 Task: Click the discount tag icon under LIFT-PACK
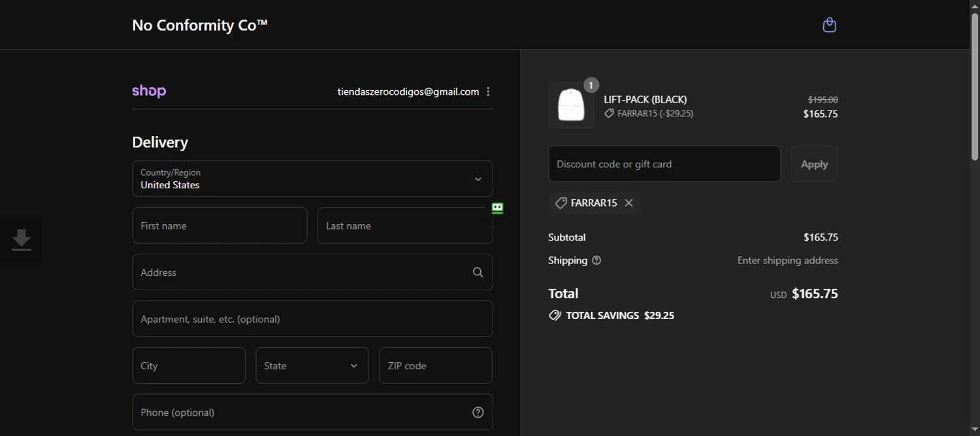point(609,113)
